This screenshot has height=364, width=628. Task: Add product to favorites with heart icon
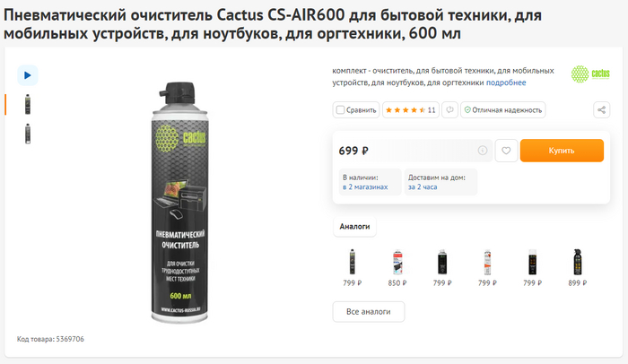[506, 151]
